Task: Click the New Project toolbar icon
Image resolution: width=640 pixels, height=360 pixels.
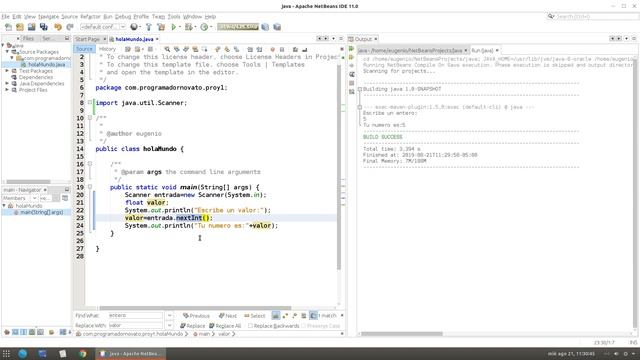Action: pos(20,27)
